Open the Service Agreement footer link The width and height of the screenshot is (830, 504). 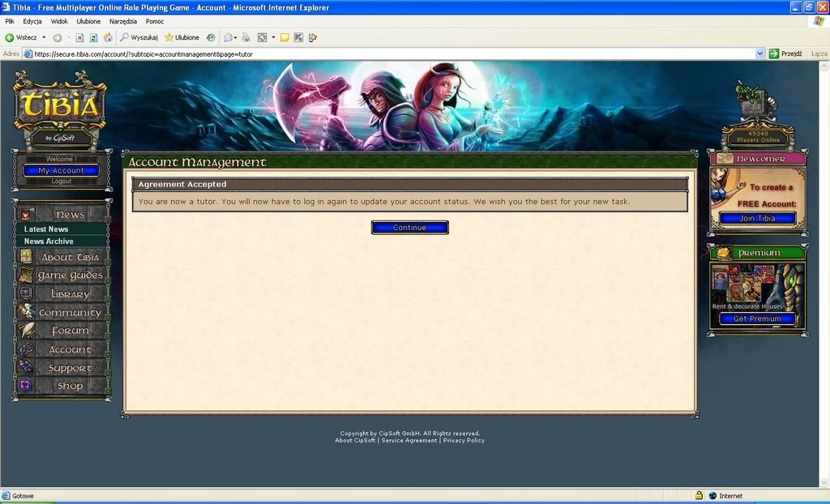point(409,441)
